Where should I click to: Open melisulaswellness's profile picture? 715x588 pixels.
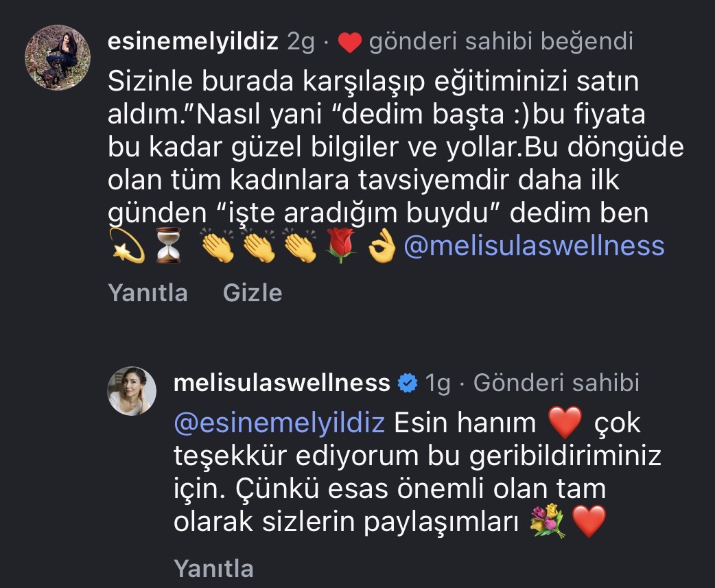132,390
